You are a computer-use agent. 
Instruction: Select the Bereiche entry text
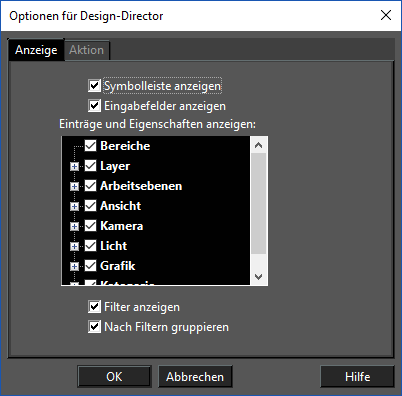(x=125, y=146)
